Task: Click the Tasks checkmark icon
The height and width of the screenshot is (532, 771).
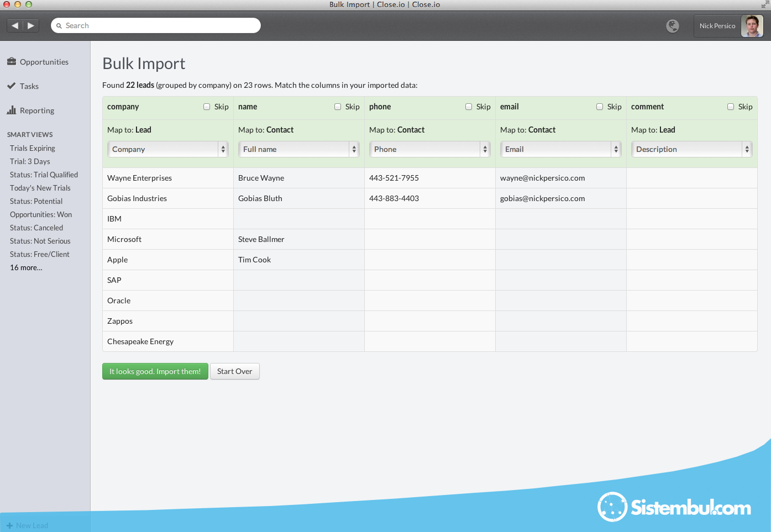Action: point(12,86)
